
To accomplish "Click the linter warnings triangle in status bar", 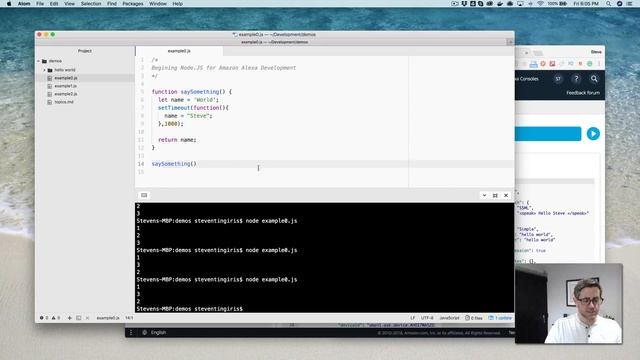I will 56,318.
